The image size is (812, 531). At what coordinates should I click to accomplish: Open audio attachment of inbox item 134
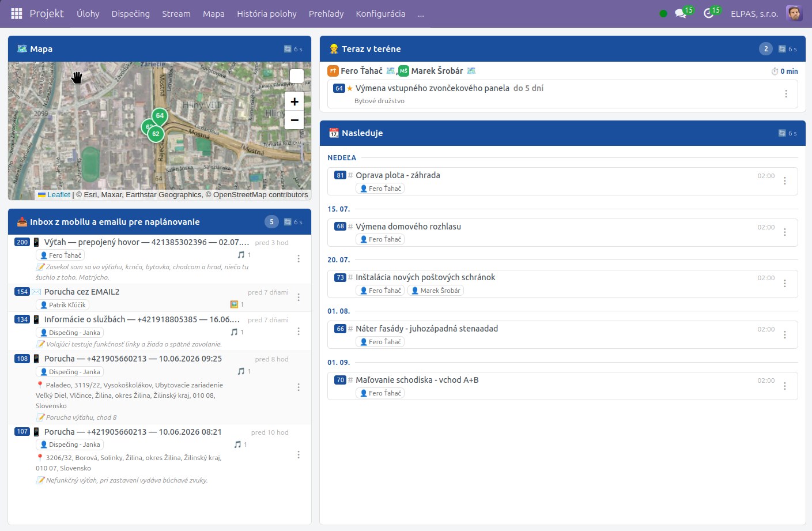pyautogui.click(x=238, y=332)
